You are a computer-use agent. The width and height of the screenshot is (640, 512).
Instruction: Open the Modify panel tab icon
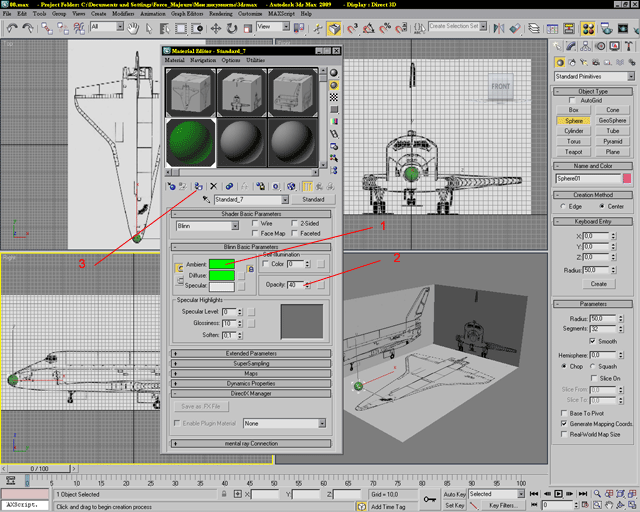(x=571, y=46)
